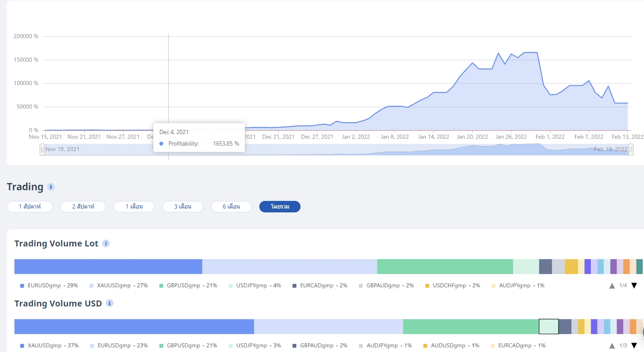Click the blue XAUUSD segment in USD bar
Screen dimensions: 644x352
(x=134, y=326)
